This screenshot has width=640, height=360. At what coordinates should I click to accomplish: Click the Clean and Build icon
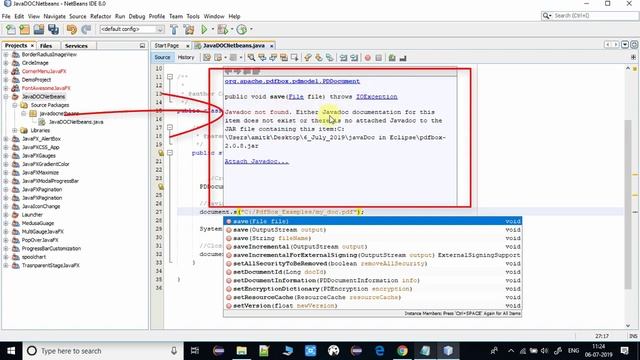pos(189,29)
